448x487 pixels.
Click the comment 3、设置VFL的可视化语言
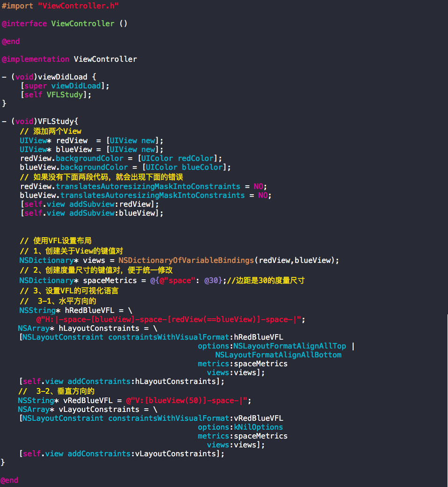[x=69, y=291]
